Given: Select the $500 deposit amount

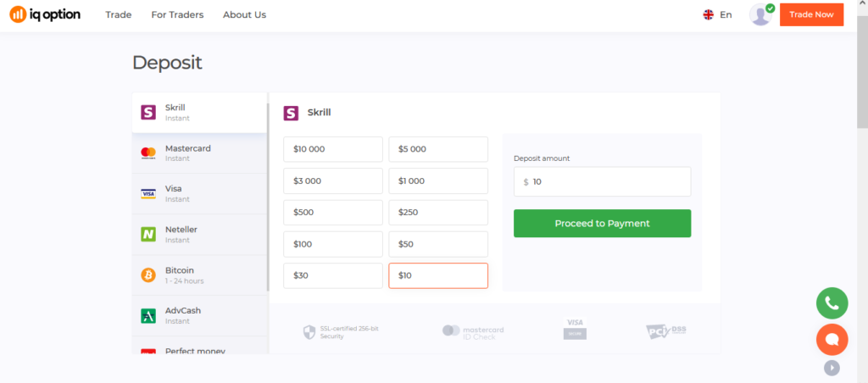Looking at the screenshot, I should (333, 213).
